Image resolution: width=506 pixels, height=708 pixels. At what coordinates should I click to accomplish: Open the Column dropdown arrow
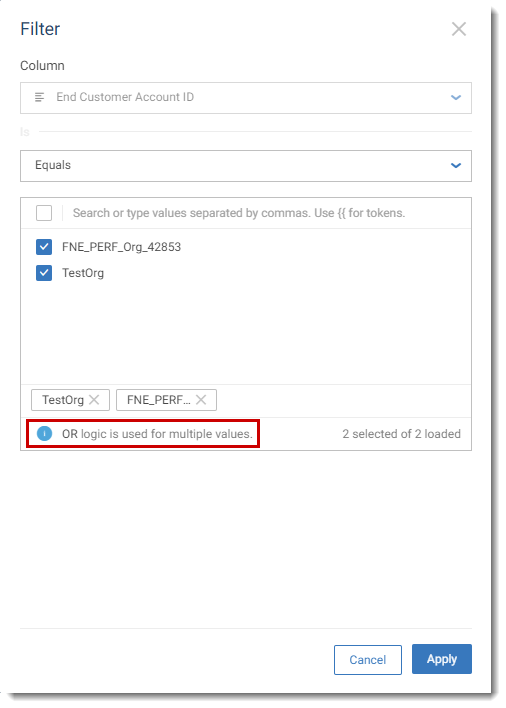[x=456, y=98]
